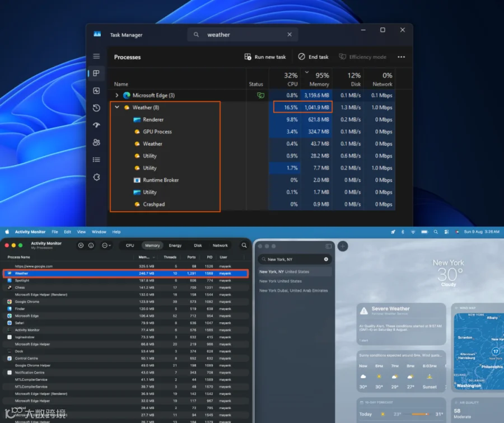
Task: Click the Network 0% column header
Action: (x=380, y=79)
